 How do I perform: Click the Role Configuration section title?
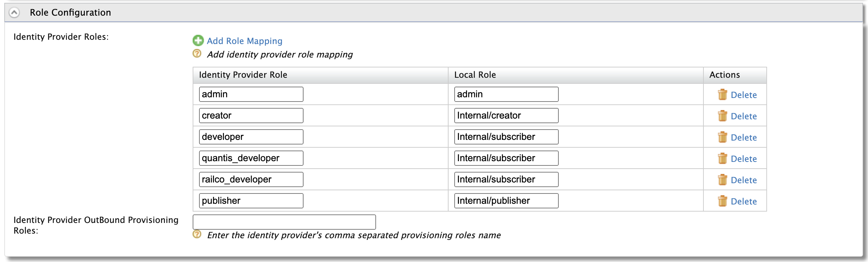(x=70, y=12)
